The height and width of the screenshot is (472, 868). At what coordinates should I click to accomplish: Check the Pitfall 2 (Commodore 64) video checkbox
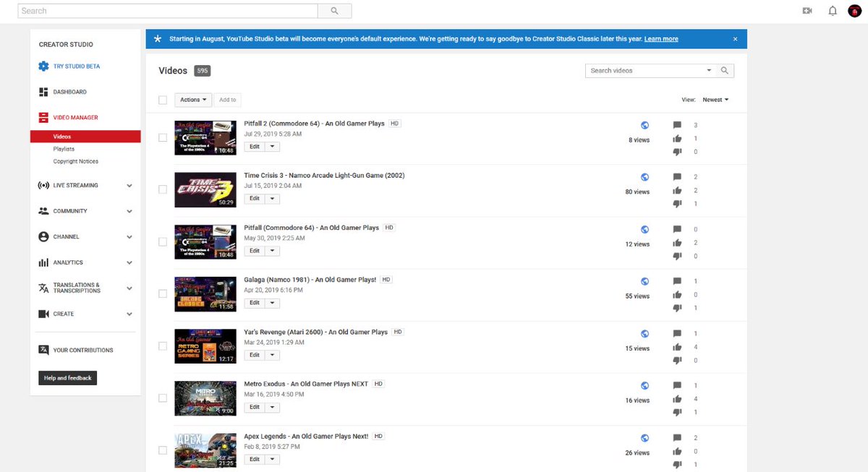(x=163, y=137)
